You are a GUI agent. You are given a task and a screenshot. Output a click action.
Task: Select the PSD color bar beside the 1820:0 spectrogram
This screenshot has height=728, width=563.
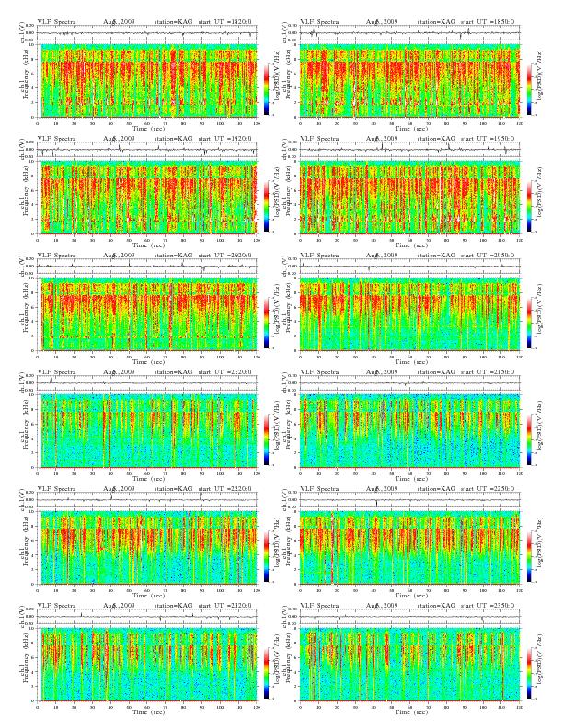point(266,89)
